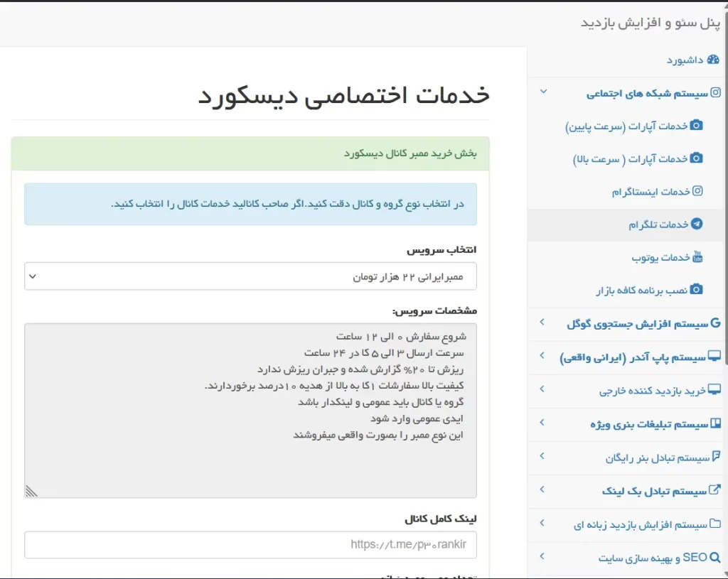Screen dimensions: 728x579
Task: Click the Instagram icon beside سیستم شبکه های اجتماعی
Action: click(x=715, y=92)
